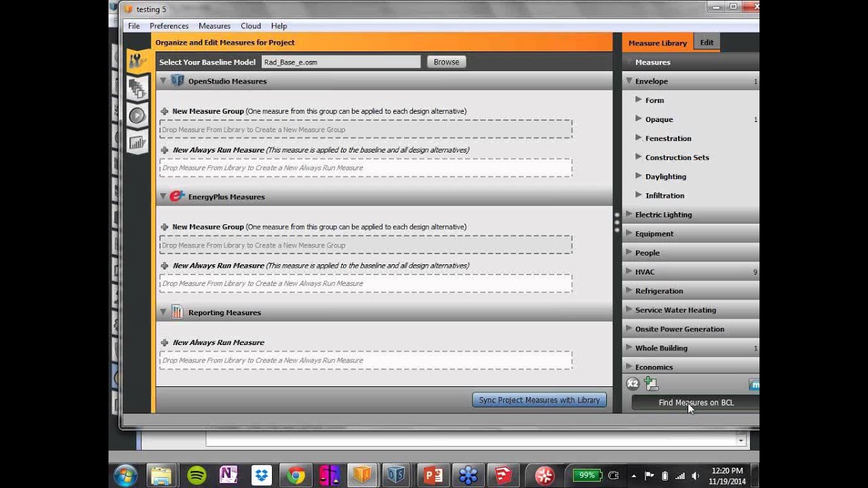The width and height of the screenshot is (868, 488).
Task: Open the Windows Start menu
Action: [126, 475]
